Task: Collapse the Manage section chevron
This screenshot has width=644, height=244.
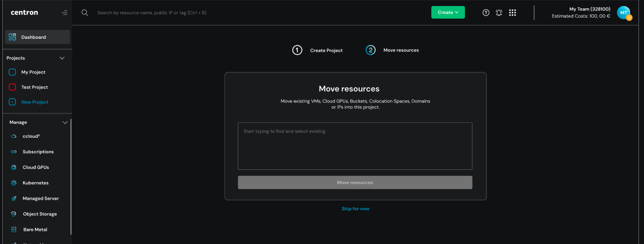Action: click(x=65, y=122)
